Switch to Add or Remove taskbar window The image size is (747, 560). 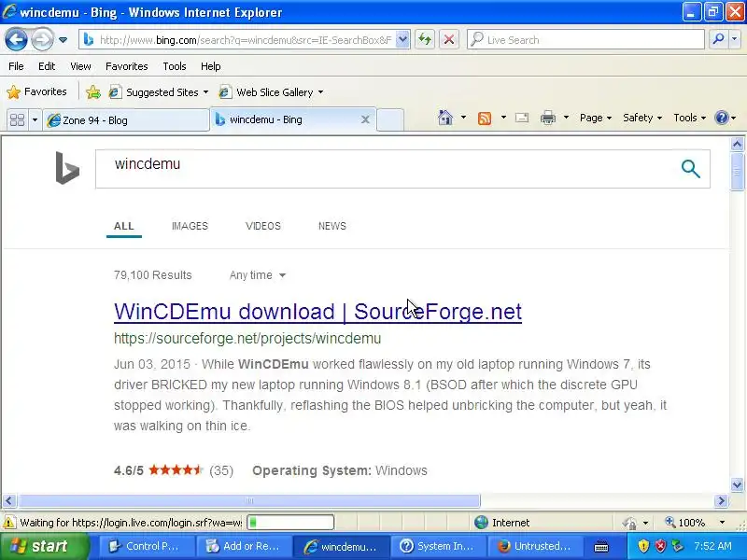pyautogui.click(x=245, y=546)
